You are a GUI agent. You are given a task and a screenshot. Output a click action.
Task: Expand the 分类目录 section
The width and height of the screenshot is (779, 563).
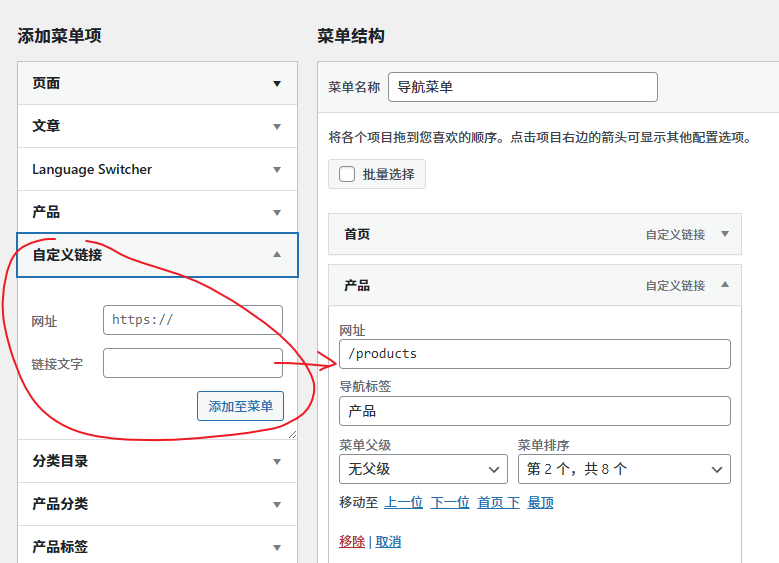click(277, 462)
